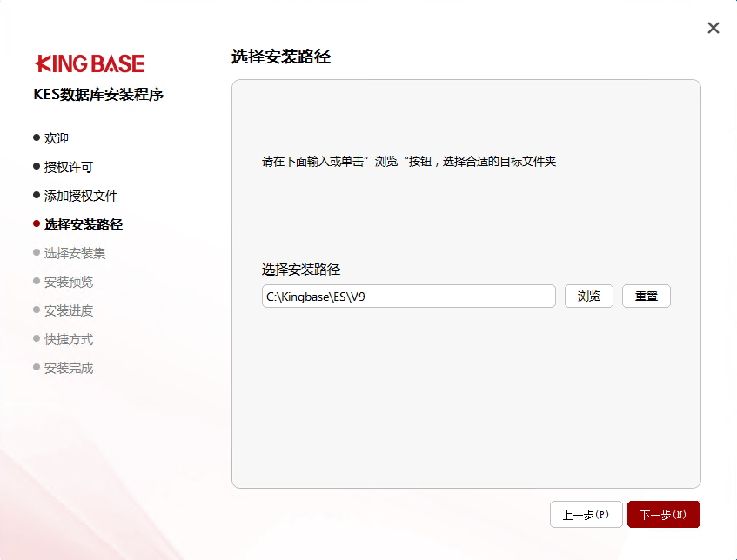Click the KES数据库安装程序 title text

coord(98,95)
